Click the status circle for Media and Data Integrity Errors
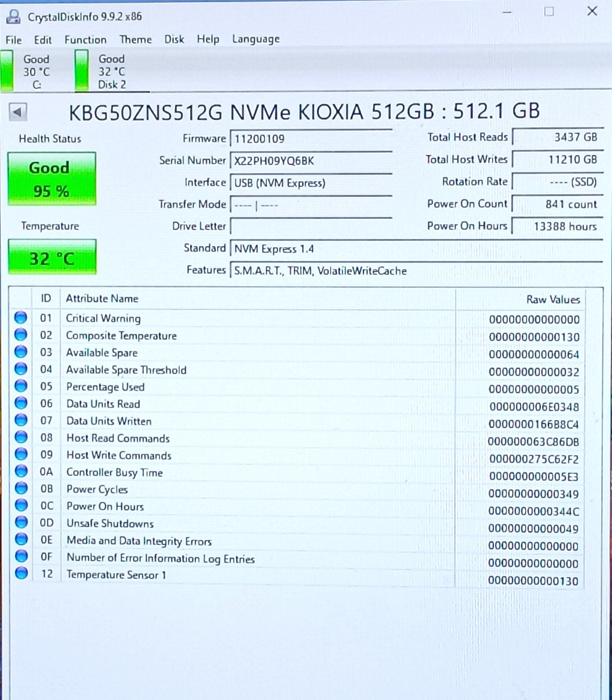The height and width of the screenshot is (700, 612). 21,539
